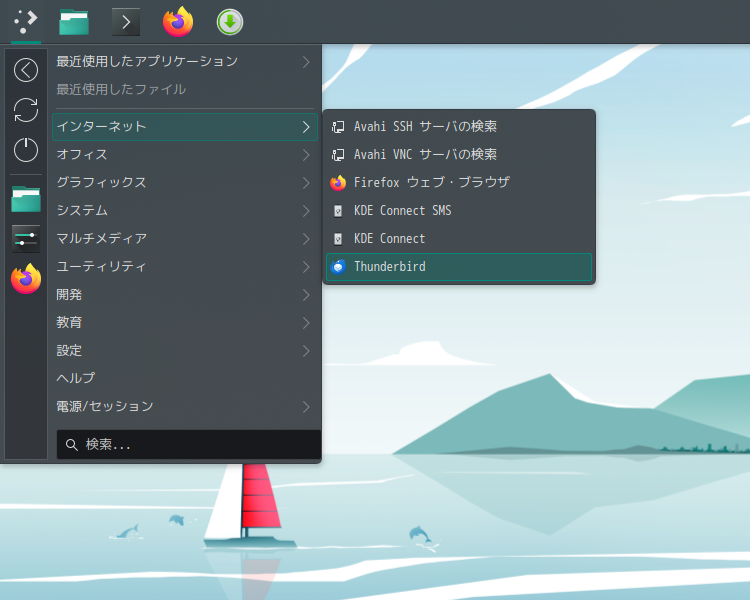The image size is (750, 600).
Task: Expand the ユーティリティ submenu chevron
Action: (306, 267)
